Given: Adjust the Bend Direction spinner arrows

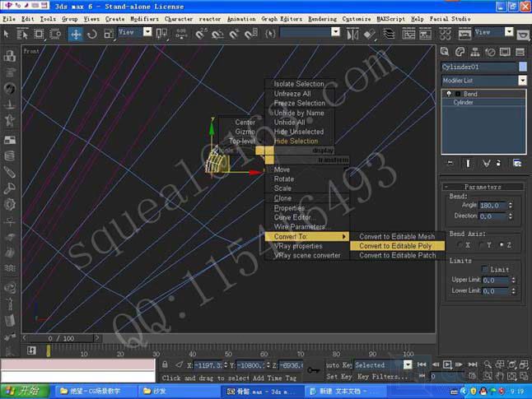Looking at the screenshot, I should tap(511, 216).
